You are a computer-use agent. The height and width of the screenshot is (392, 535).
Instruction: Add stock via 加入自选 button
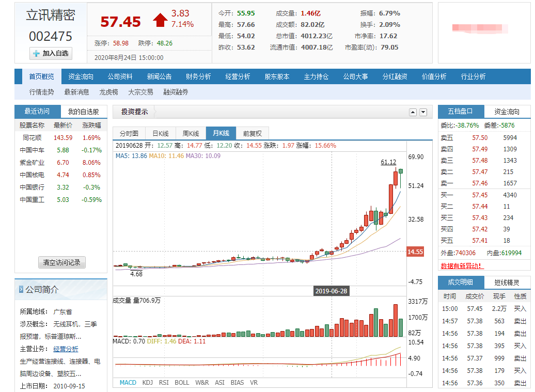[51, 53]
